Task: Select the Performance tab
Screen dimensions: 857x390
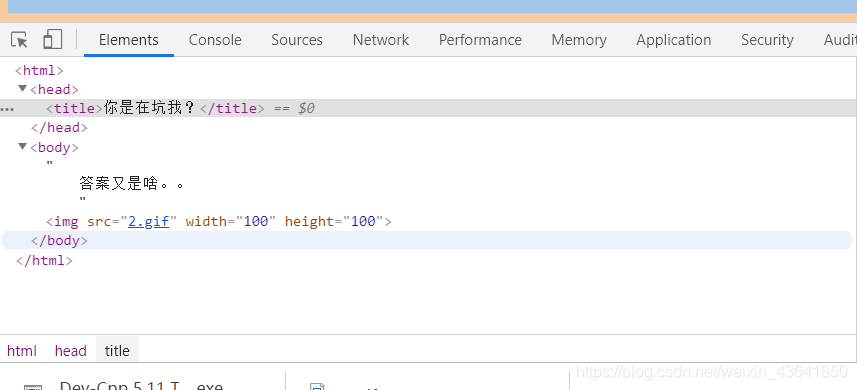Action: coord(480,40)
